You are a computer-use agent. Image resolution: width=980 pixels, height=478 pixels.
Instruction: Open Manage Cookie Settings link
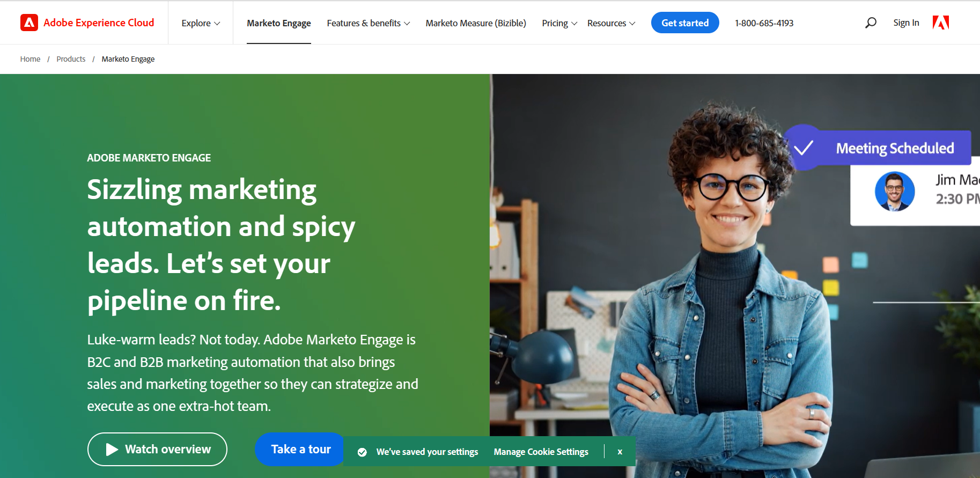coord(541,452)
